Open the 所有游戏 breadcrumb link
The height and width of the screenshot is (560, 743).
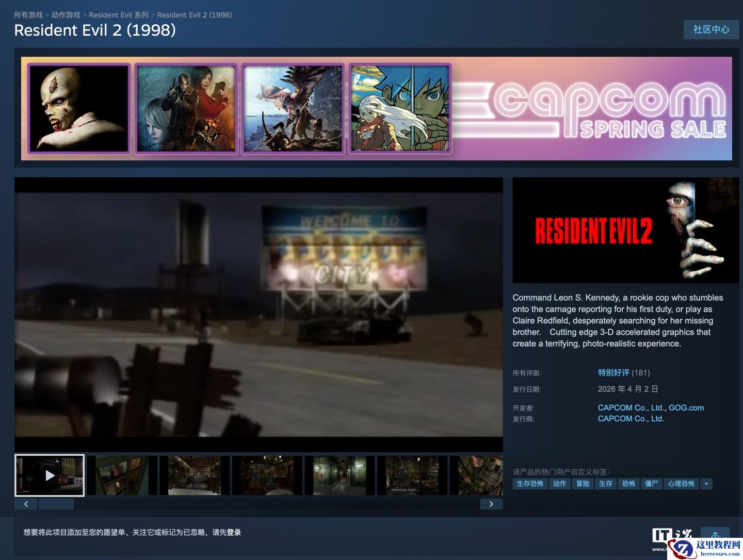pos(28,15)
